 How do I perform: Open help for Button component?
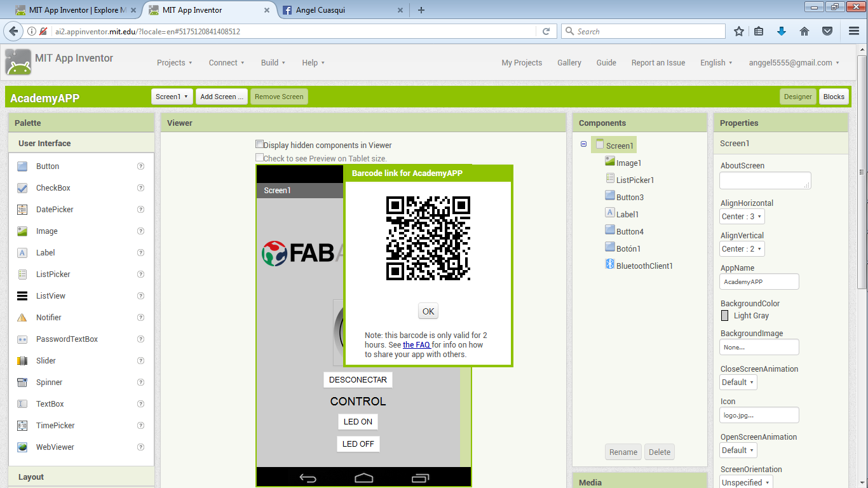click(x=141, y=166)
